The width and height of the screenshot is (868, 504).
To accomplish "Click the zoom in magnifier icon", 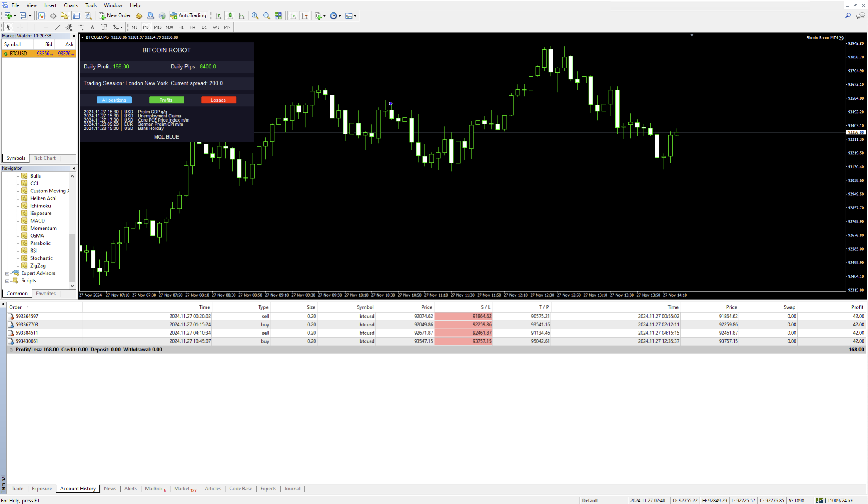I will point(255,16).
